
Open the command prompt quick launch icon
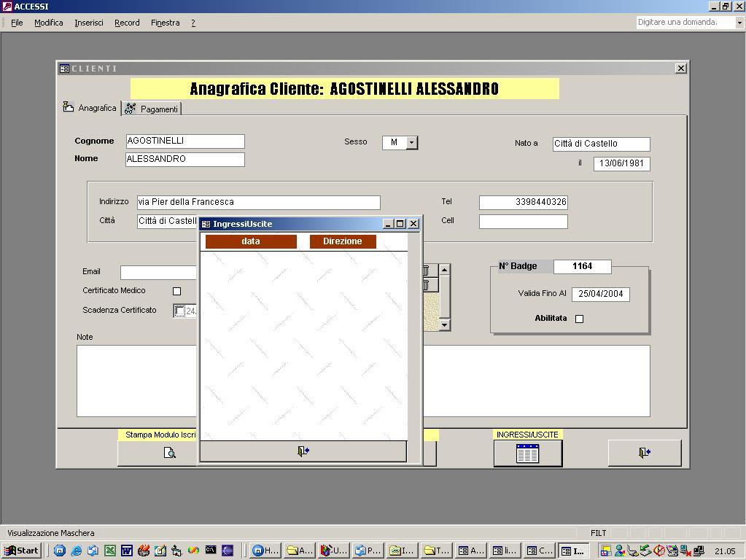click(x=211, y=550)
